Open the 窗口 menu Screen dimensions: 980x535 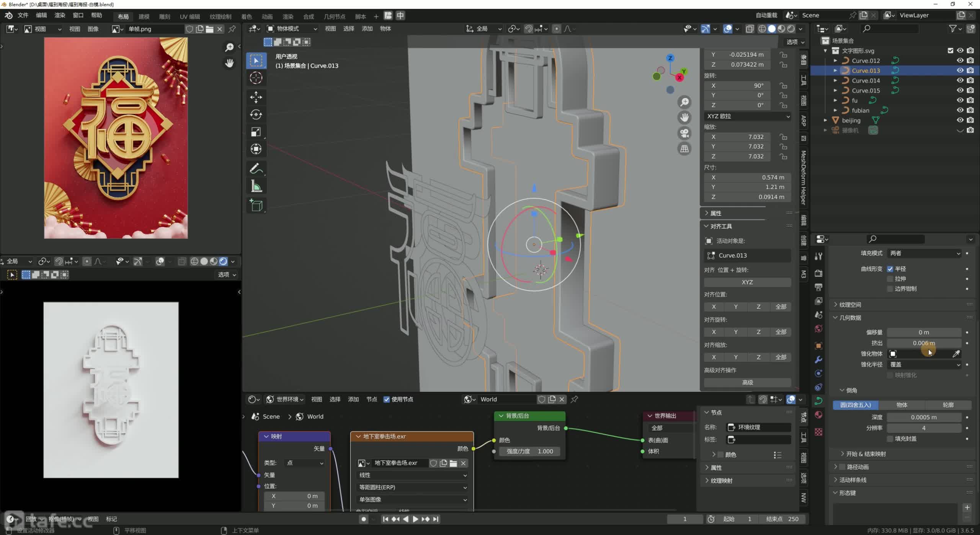pos(78,15)
